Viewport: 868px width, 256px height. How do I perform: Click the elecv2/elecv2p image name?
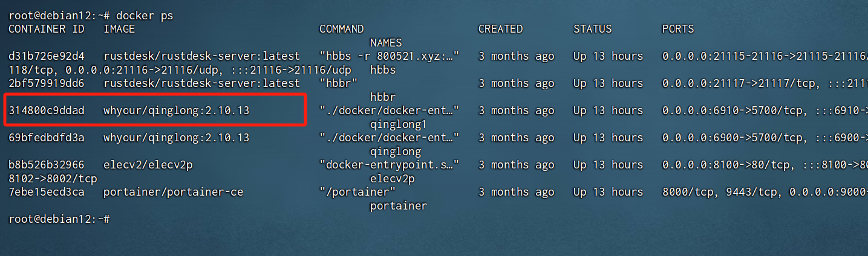148,165
